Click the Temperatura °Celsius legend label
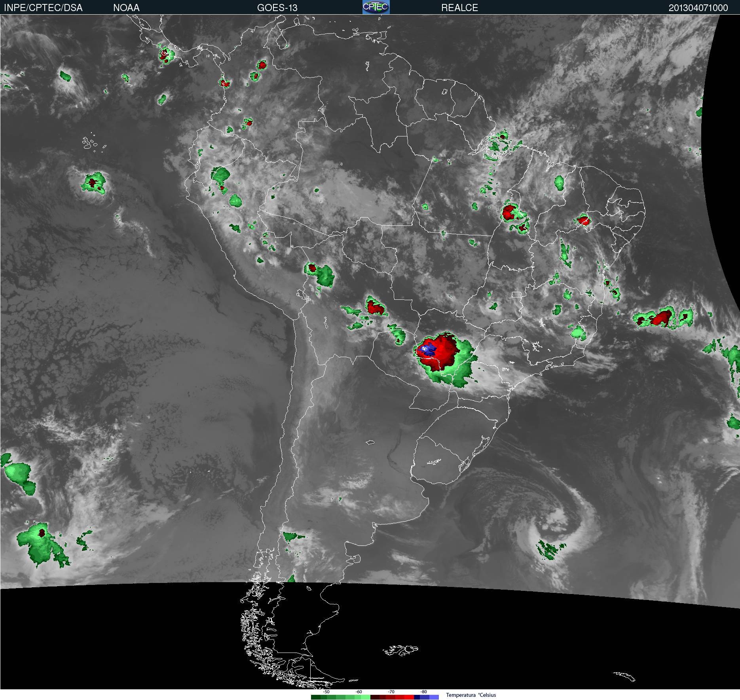 pyautogui.click(x=471, y=695)
